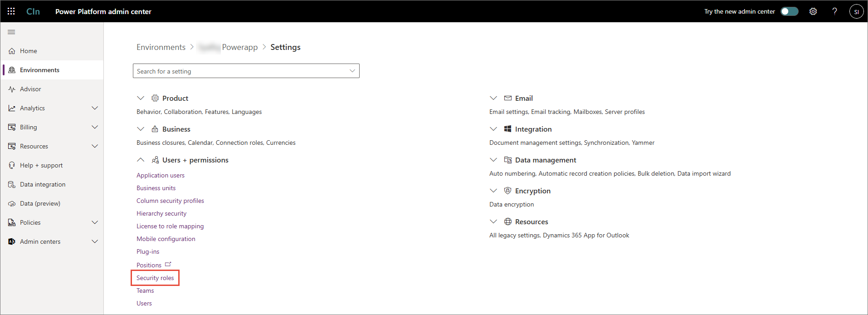Open Data (preview) in sidebar

pyautogui.click(x=40, y=203)
